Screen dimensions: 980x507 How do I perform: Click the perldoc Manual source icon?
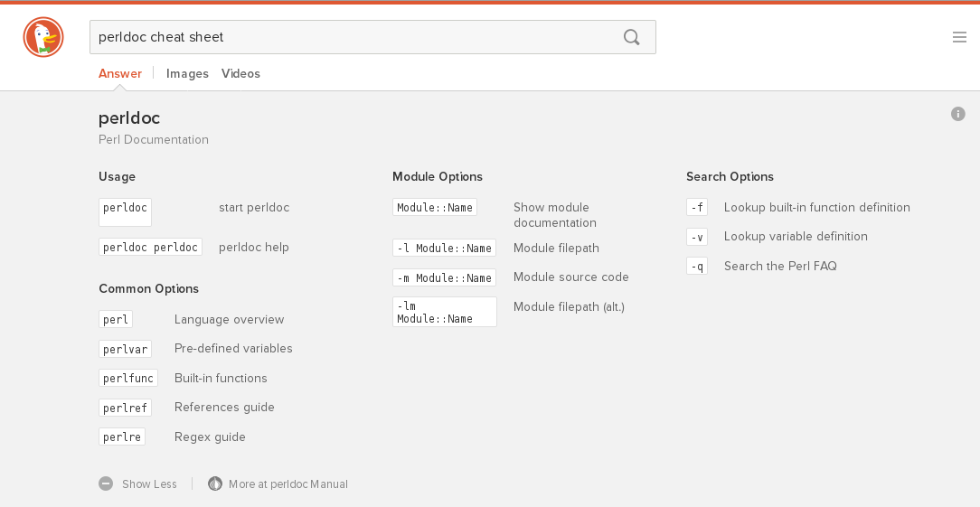pyautogui.click(x=215, y=484)
